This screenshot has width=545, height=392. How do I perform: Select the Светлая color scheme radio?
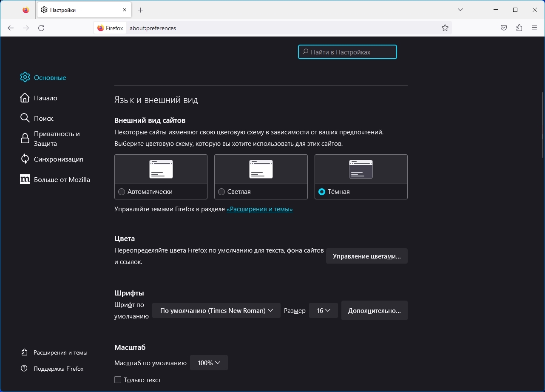click(x=221, y=192)
